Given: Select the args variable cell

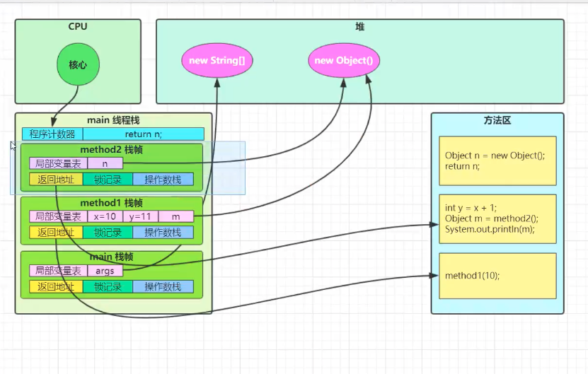Looking at the screenshot, I should coord(105,271).
